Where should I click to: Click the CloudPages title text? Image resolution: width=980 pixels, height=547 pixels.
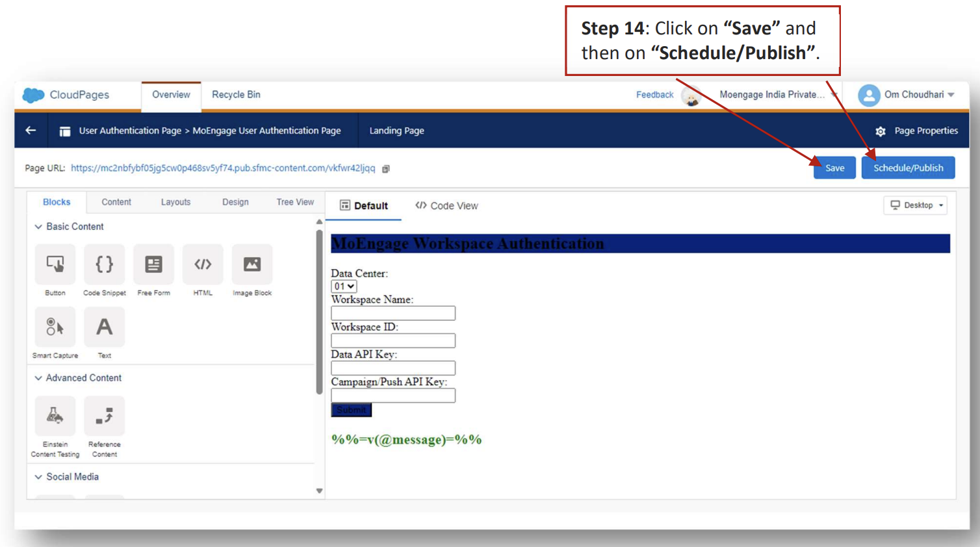click(79, 95)
